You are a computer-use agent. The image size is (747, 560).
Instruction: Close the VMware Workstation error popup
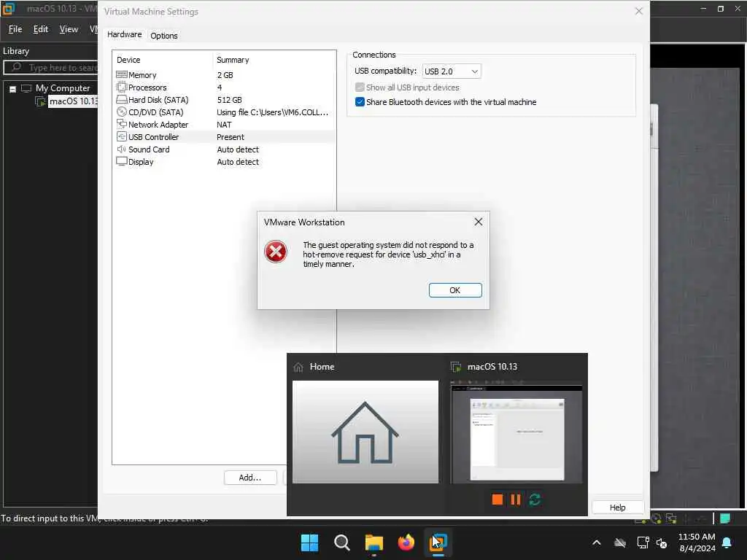click(x=479, y=222)
